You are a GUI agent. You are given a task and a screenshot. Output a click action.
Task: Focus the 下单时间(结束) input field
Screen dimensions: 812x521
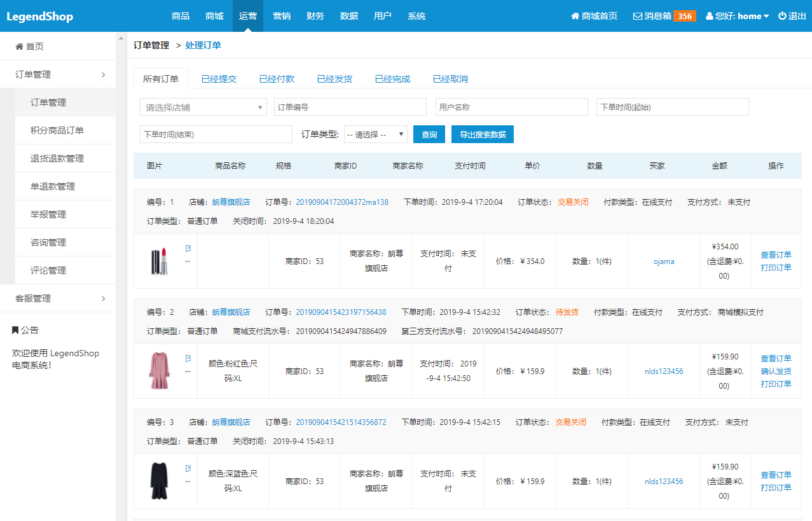point(216,134)
